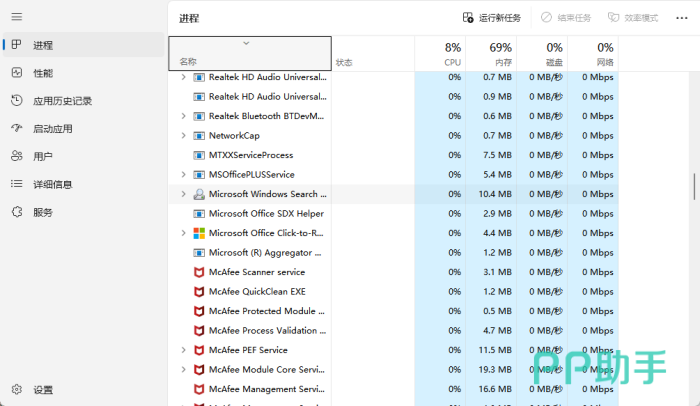Image resolution: width=700 pixels, height=406 pixels.
Task: Click the 服务 services icon
Action: pos(17,212)
